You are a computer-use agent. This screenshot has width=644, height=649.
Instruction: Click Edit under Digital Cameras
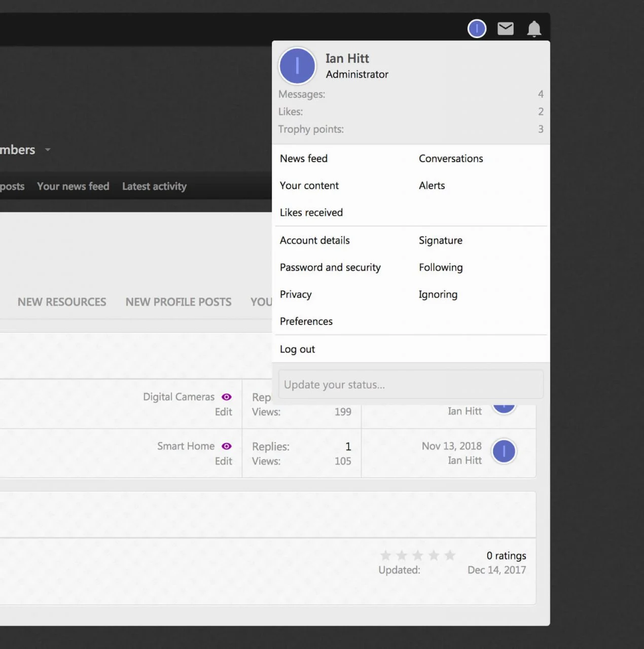[x=223, y=412]
